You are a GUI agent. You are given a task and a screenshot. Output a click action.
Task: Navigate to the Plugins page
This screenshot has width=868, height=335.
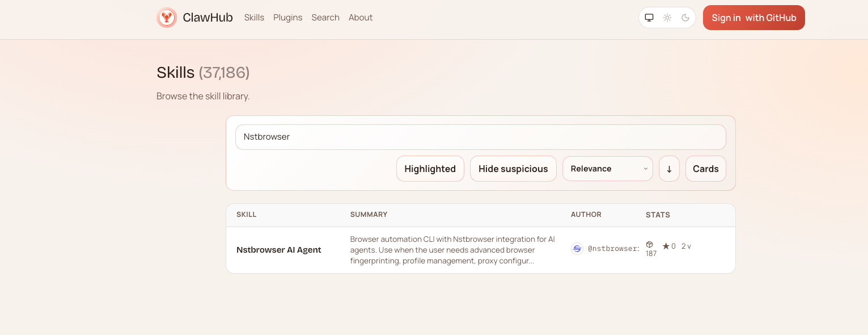[x=287, y=18]
